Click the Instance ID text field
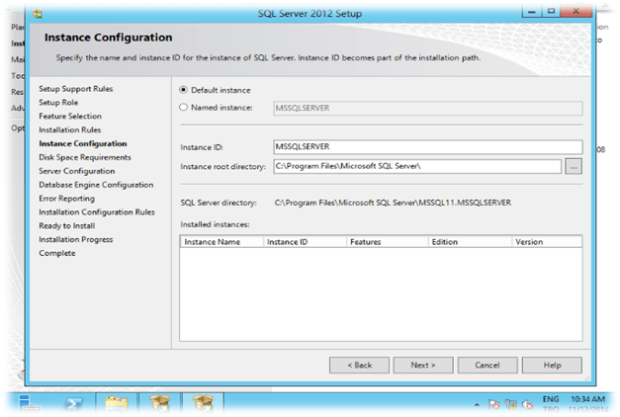 click(426, 146)
